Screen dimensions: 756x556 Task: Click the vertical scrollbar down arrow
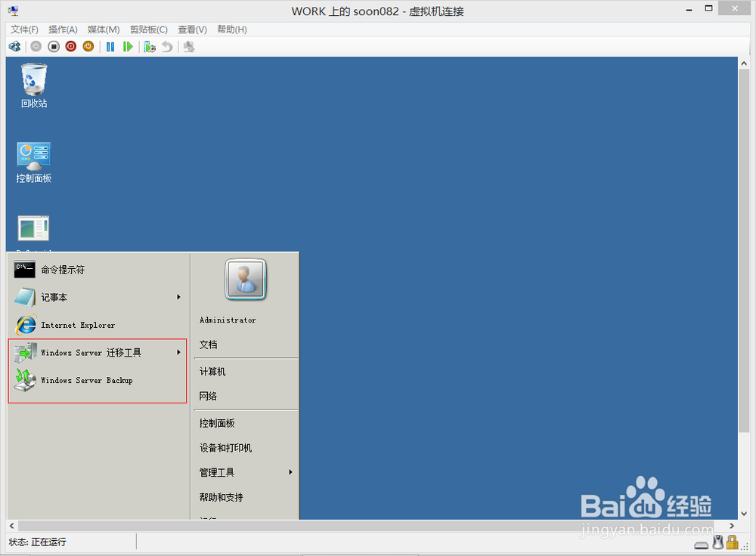[744, 514]
